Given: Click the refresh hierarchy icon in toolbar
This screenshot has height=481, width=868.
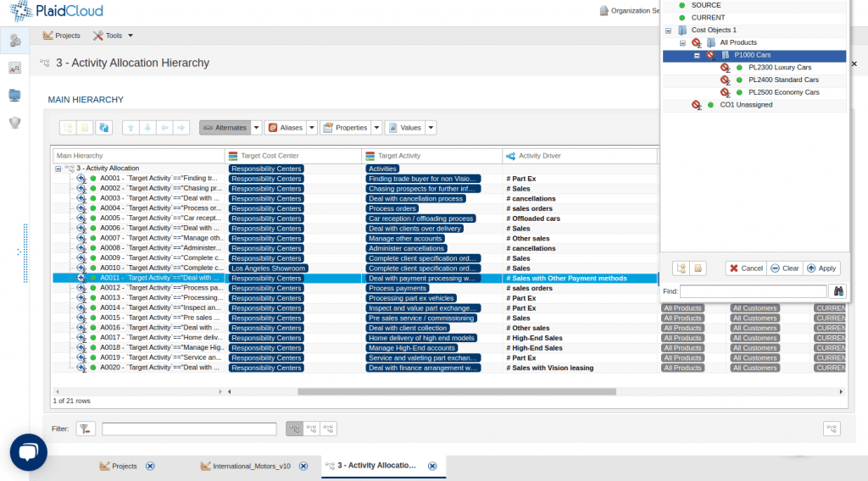Looking at the screenshot, I should pos(103,128).
